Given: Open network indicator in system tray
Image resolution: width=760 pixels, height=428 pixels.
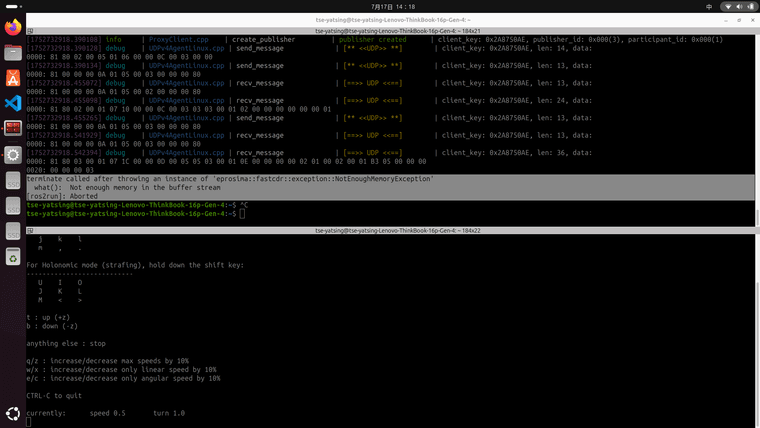Looking at the screenshot, I should tap(728, 7).
